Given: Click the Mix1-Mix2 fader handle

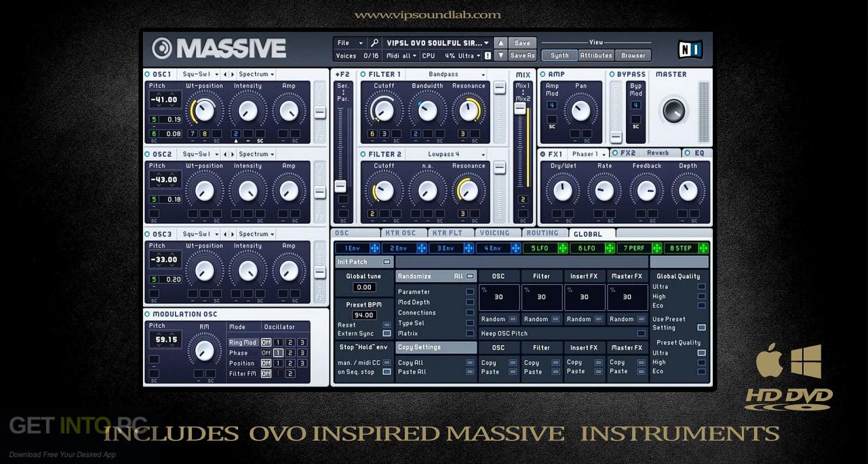Looking at the screenshot, I should click(x=520, y=109).
